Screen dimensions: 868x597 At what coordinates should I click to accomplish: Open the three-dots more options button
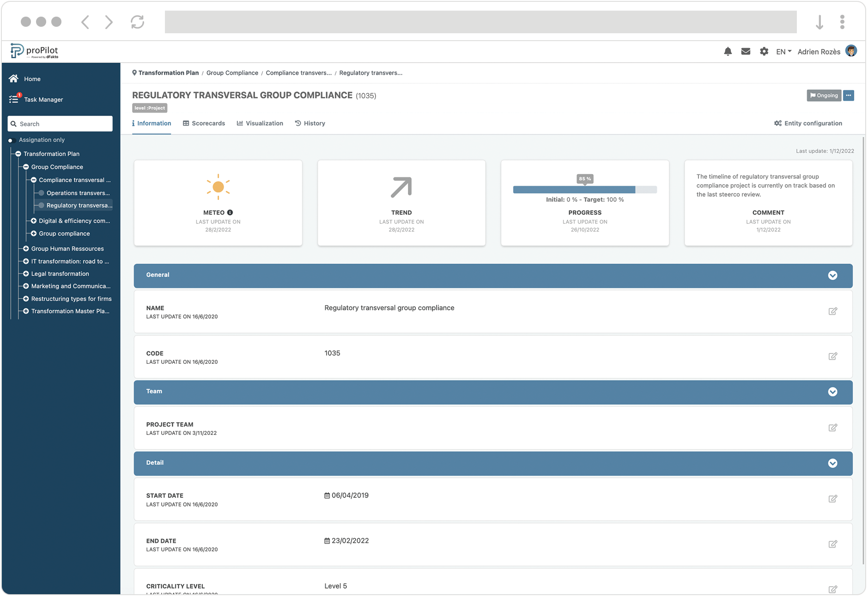[x=849, y=96]
